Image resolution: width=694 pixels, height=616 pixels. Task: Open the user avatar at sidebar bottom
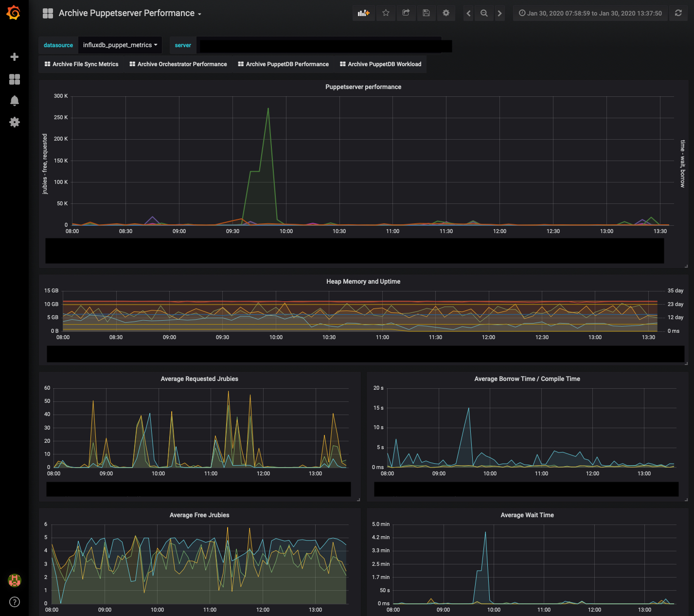point(15,580)
